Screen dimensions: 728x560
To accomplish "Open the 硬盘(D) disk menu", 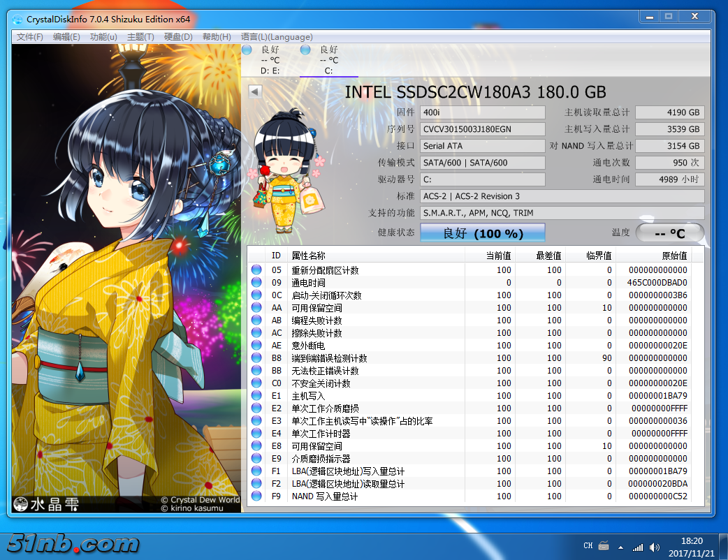I will pyautogui.click(x=178, y=37).
